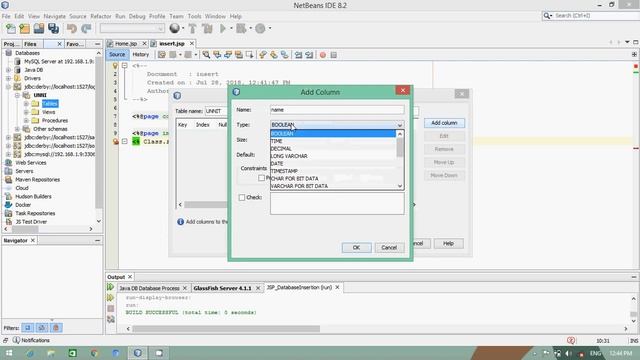Click the Build Project hammer icon
Viewport: 640px width, 360px height.
pyautogui.click(x=193, y=28)
